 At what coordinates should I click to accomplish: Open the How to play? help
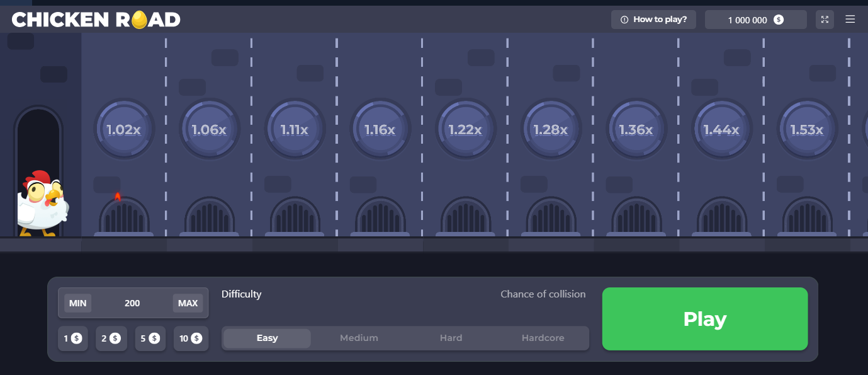(x=653, y=20)
